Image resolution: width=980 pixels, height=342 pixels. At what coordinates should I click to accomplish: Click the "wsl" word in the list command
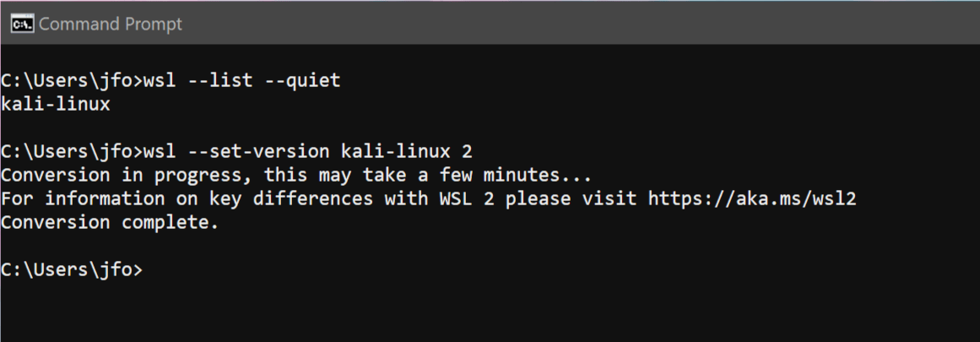tap(160, 81)
